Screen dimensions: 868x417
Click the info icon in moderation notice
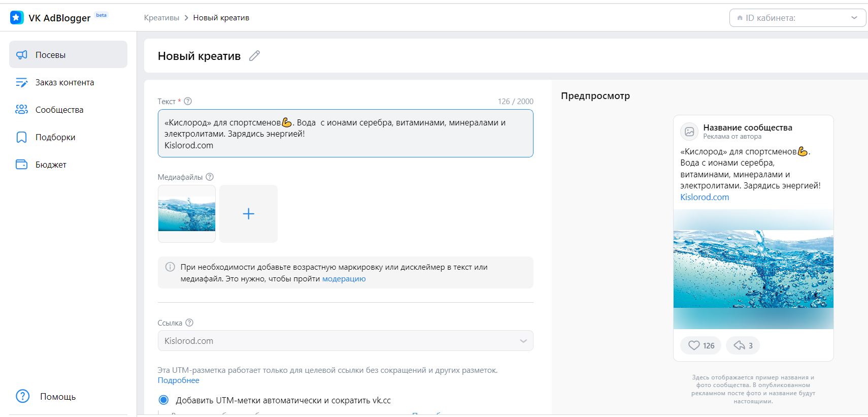(171, 267)
